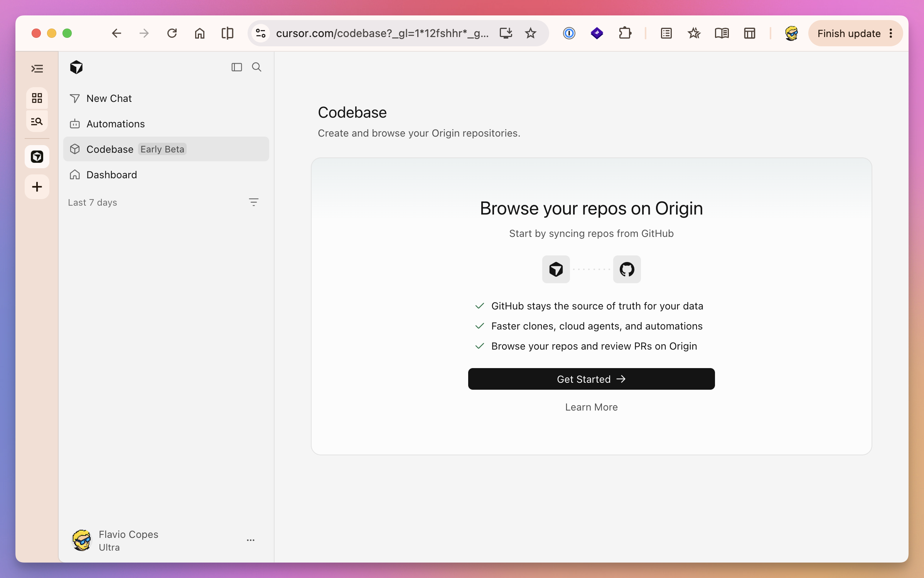924x578 pixels.
Task: View site information icon in address bar
Action: (x=261, y=34)
